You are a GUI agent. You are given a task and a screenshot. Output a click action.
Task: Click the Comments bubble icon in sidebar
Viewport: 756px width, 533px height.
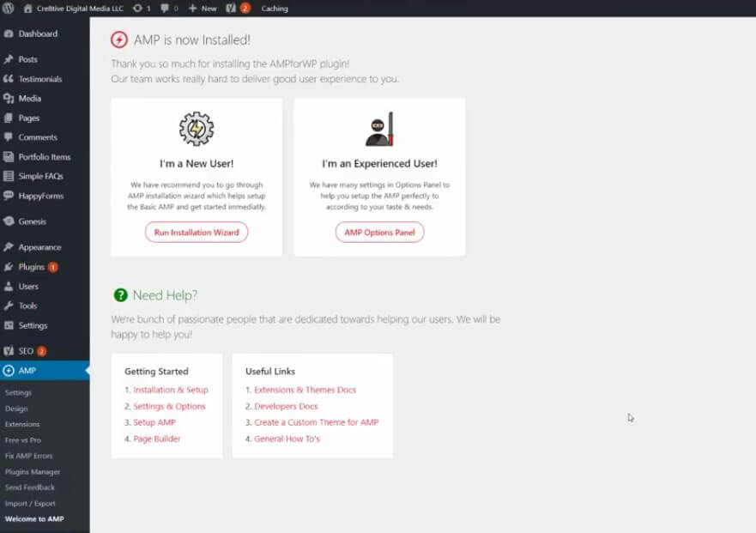[x=9, y=137]
